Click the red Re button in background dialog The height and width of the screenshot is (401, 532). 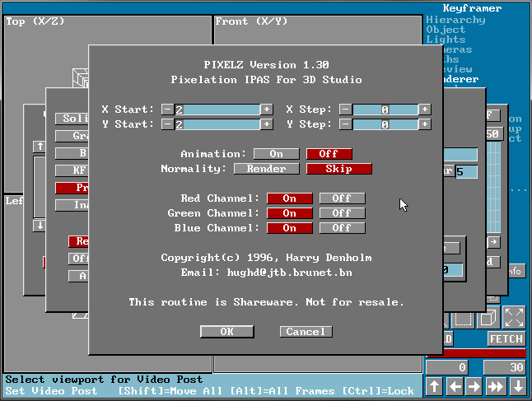(x=78, y=241)
